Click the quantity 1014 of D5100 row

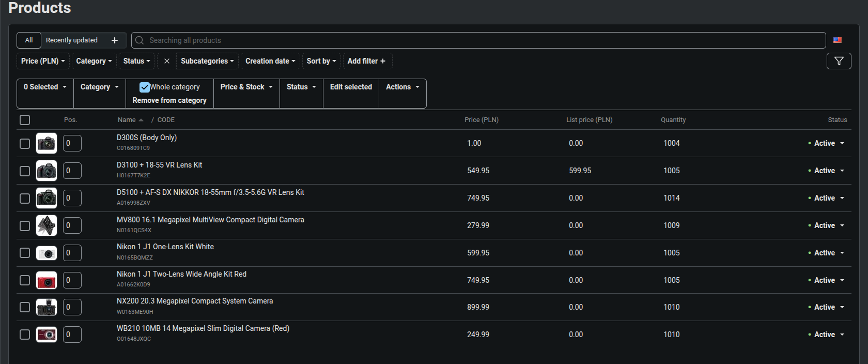pos(672,198)
